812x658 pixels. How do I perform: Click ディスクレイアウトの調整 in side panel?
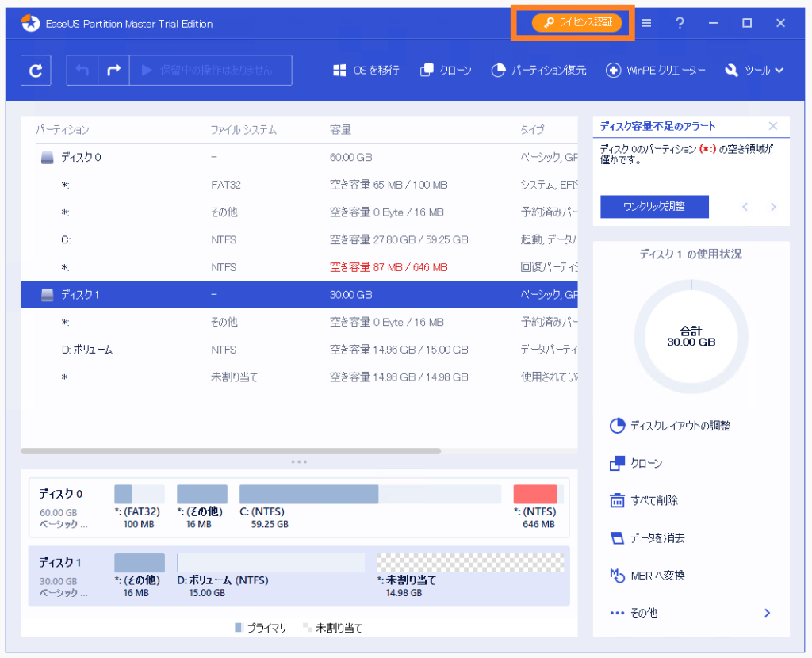tap(670, 426)
